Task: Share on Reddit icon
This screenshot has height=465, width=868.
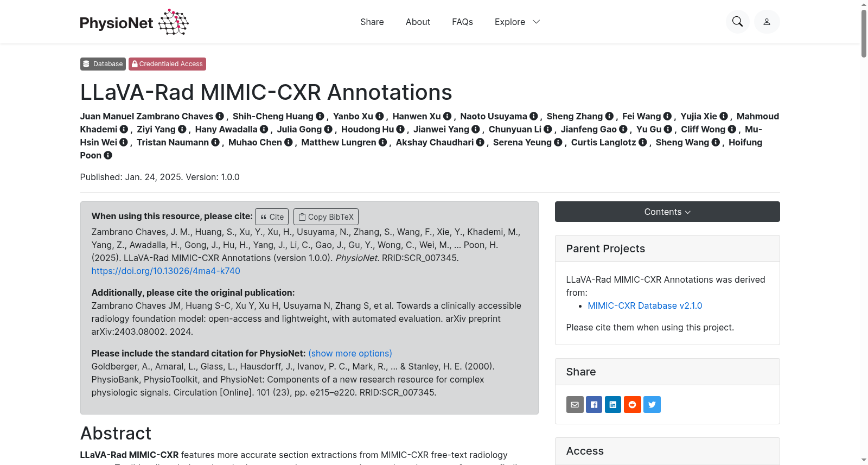Action: [633, 405]
